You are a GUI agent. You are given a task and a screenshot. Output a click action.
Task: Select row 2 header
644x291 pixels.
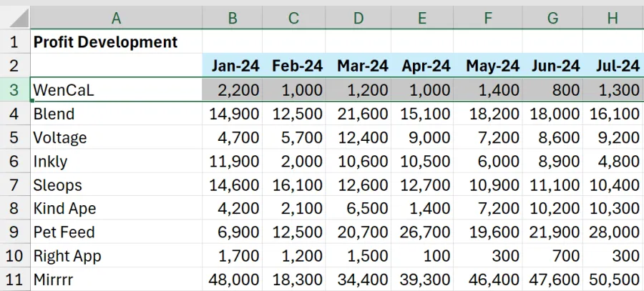coord(15,65)
